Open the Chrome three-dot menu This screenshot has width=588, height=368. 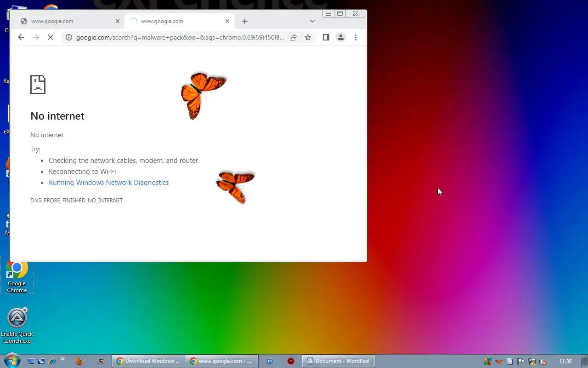point(356,37)
